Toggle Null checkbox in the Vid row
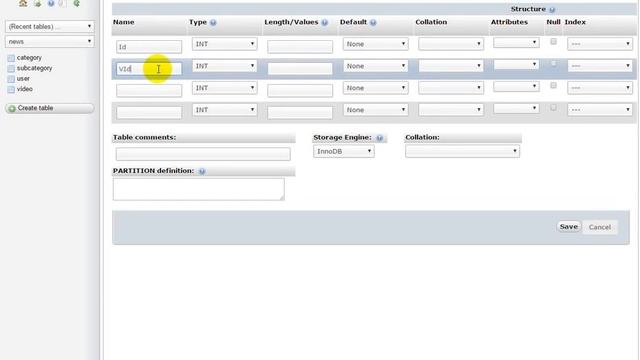This screenshot has height=360, width=640. [x=553, y=63]
